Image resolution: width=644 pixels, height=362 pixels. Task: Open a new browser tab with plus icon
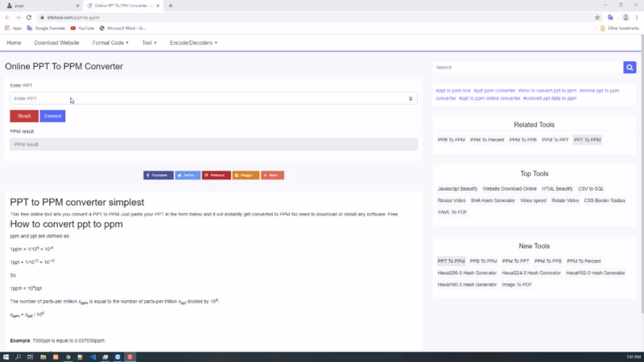click(171, 6)
